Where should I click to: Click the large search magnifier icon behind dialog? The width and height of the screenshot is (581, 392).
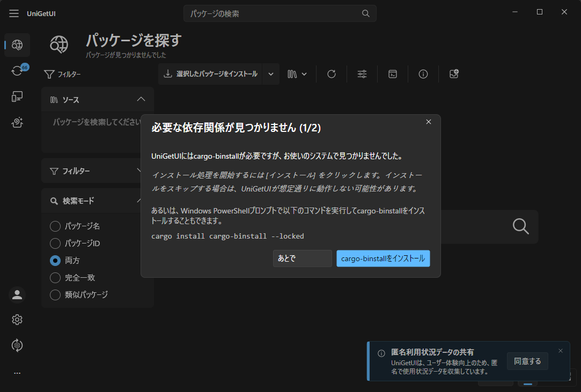pos(520,226)
